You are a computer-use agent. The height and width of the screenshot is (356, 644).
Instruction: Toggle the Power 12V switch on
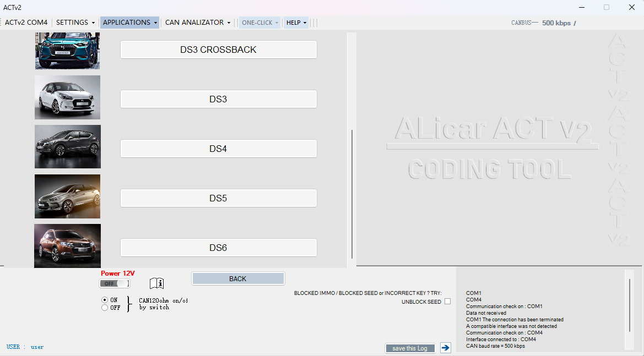pyautogui.click(x=114, y=283)
